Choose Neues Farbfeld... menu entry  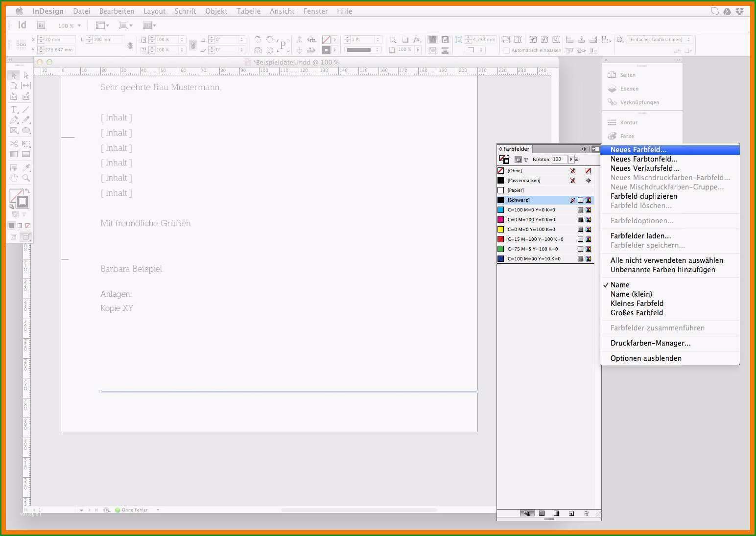(670, 150)
